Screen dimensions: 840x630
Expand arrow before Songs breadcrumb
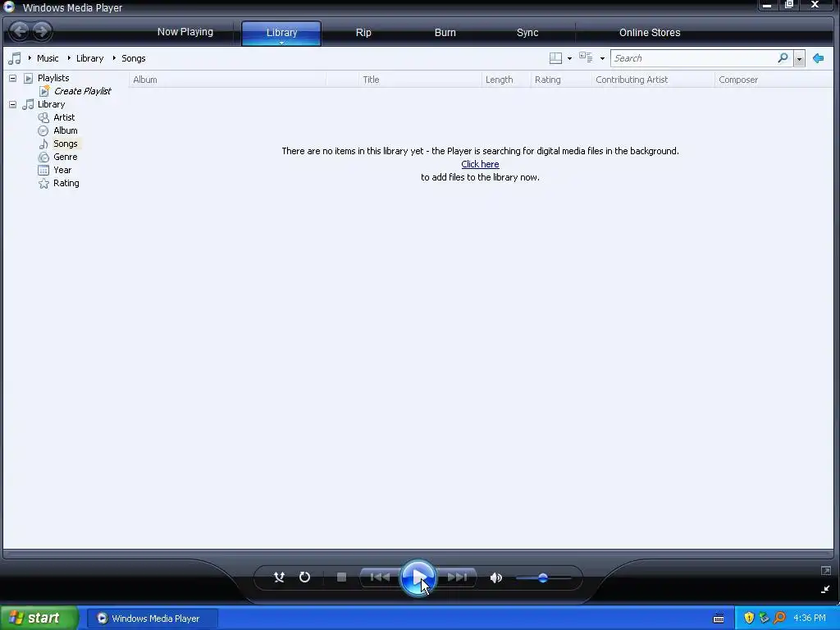(114, 58)
